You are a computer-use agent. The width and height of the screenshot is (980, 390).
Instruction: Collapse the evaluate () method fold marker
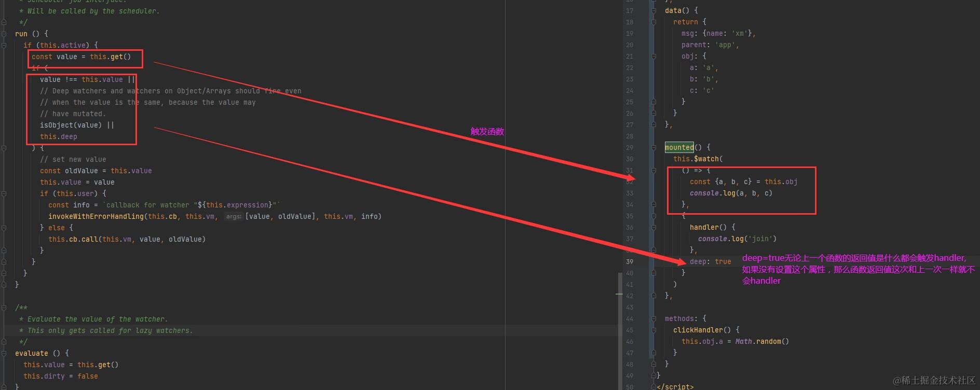click(x=4, y=353)
